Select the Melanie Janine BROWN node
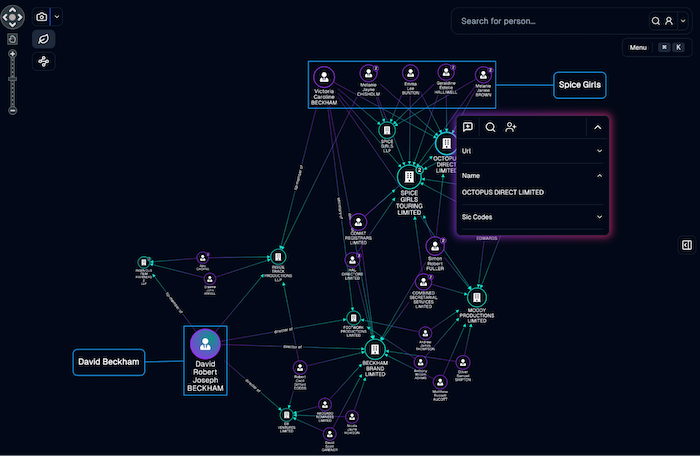 click(x=483, y=75)
